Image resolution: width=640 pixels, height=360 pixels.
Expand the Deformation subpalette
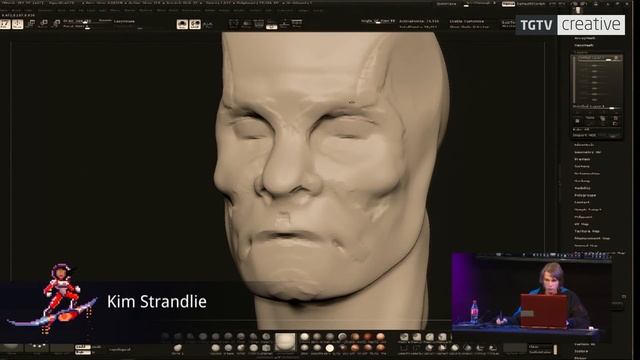point(587,173)
